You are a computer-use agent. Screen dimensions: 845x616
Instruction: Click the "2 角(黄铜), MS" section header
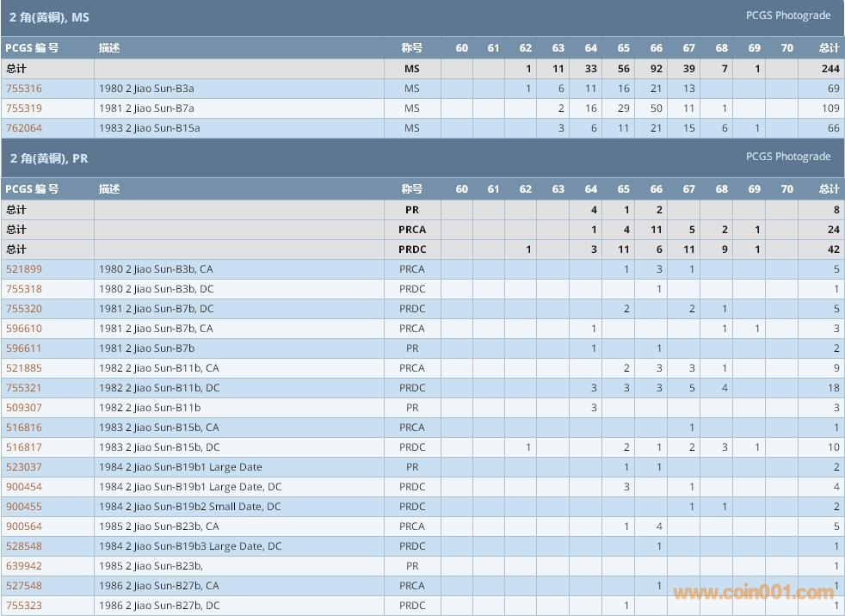pos(49,17)
